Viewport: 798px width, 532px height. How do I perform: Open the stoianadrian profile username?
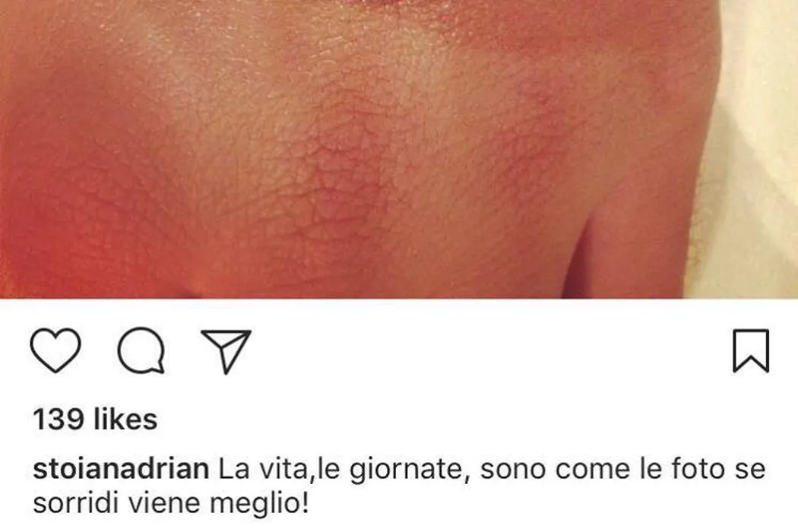click(121, 469)
